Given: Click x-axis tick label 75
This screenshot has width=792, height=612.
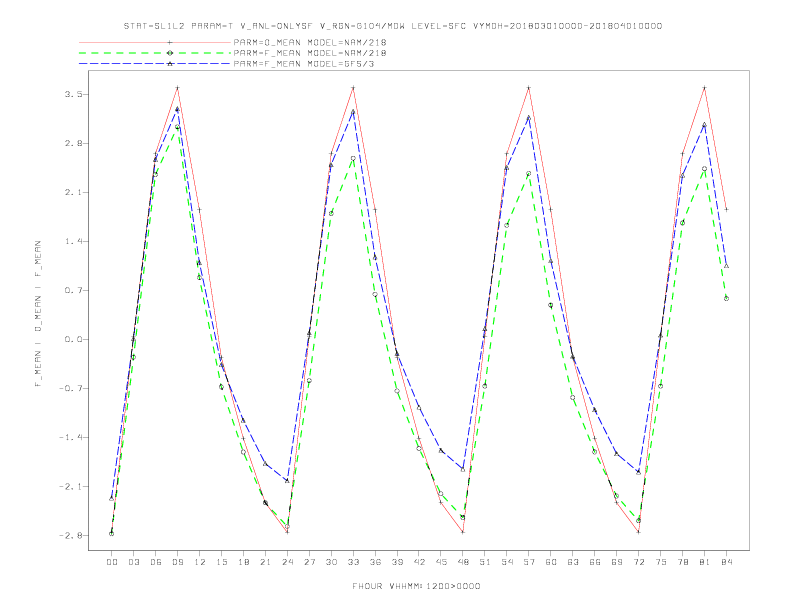Looking at the screenshot, I should coord(661,562).
